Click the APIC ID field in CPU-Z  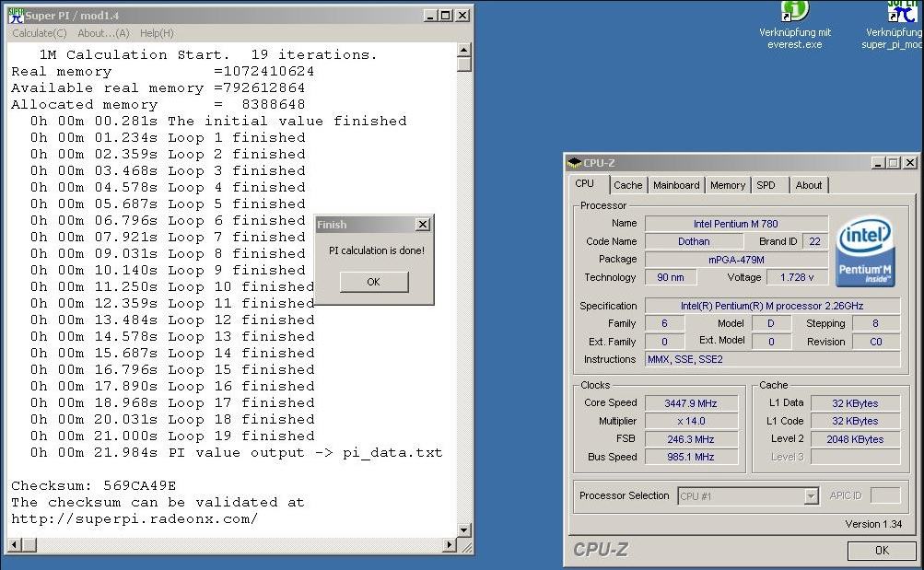(x=885, y=495)
